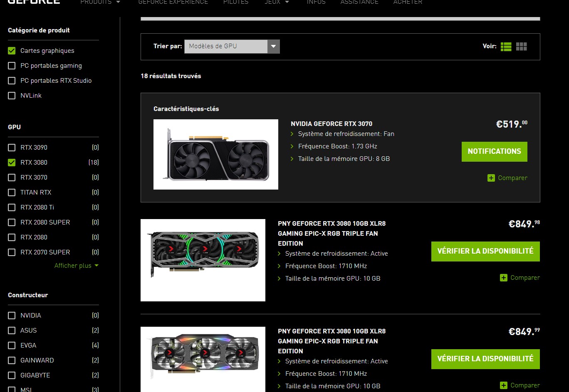Open NVIDIA GeForce RTX 3070 product image
The width and height of the screenshot is (569, 392).
(216, 155)
